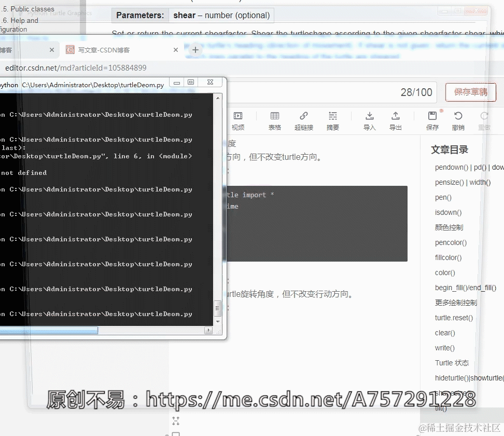Go to pencolor() outline entry

[451, 242]
